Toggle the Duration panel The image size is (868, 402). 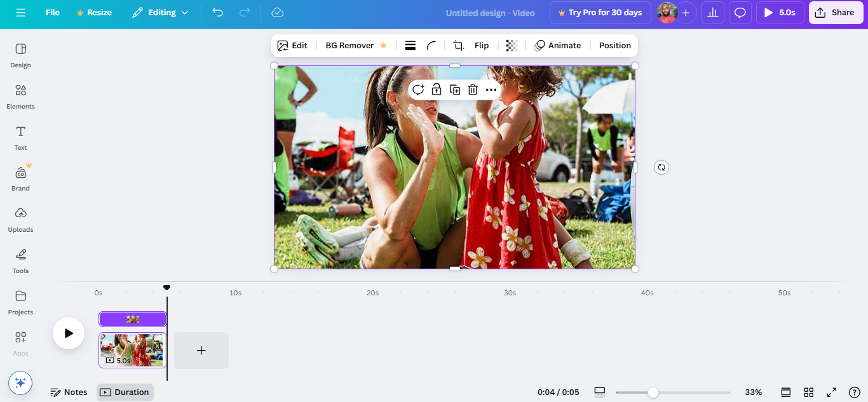click(x=125, y=392)
